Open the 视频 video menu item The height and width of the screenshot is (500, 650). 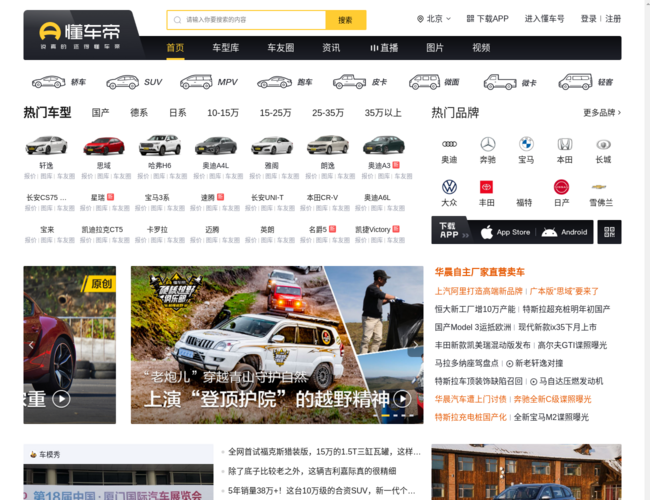tap(481, 48)
